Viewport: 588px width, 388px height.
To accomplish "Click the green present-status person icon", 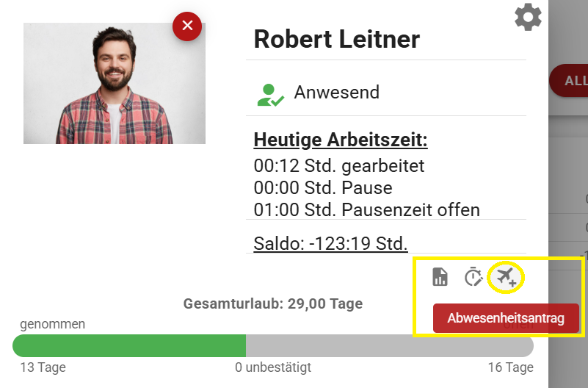I will [269, 93].
